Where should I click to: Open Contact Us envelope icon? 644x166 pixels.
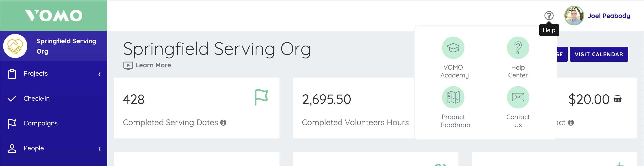point(518,97)
